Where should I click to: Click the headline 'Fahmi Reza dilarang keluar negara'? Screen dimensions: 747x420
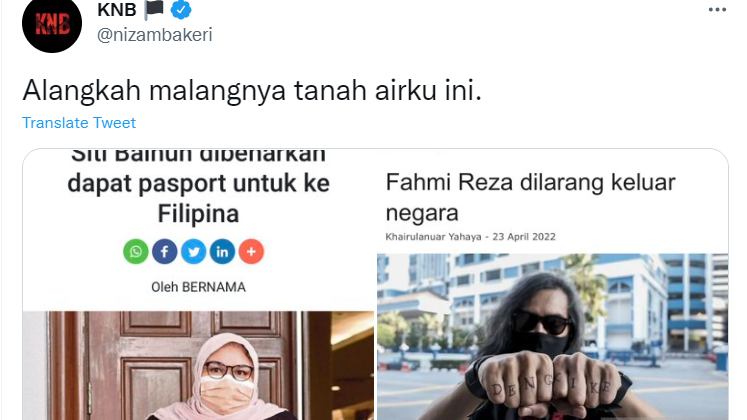pyautogui.click(x=530, y=198)
